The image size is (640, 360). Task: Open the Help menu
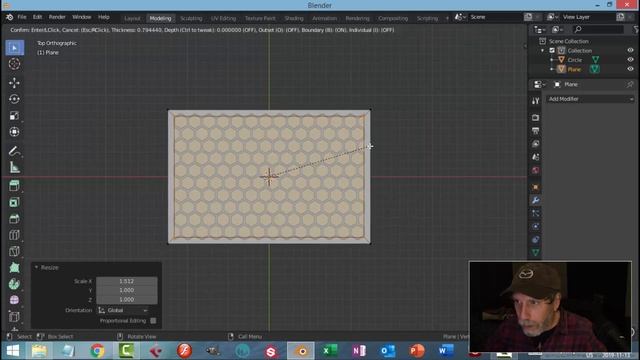[104, 17]
